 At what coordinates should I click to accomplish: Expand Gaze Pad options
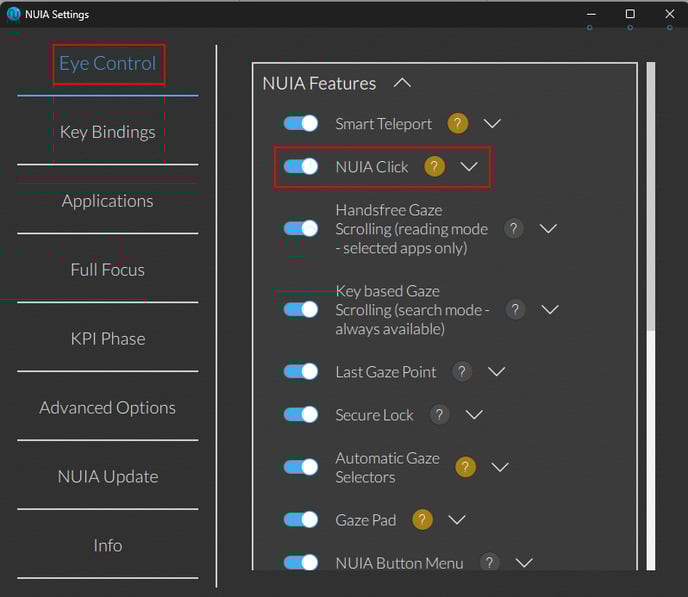[457, 520]
